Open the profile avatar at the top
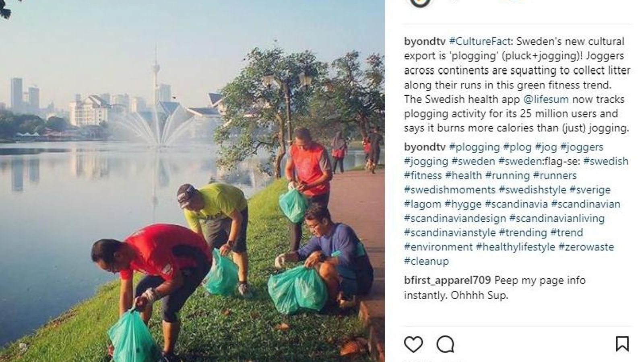The height and width of the screenshot is (362, 644). pyautogui.click(x=420, y=3)
